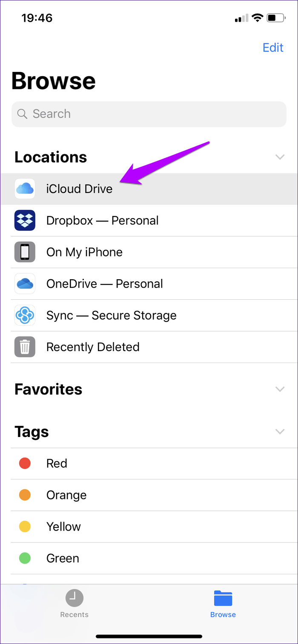Collapse the Locations section
Viewport: 298px width, 644px height.
[280, 157]
